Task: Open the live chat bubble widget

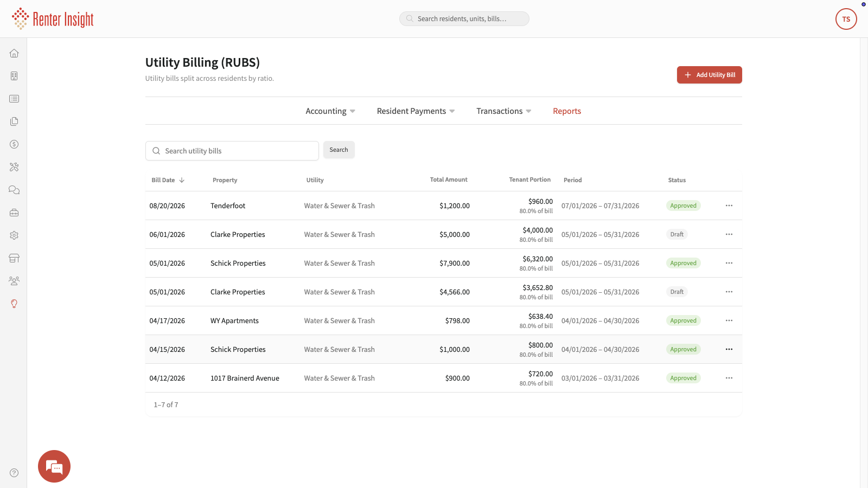Action: tap(54, 466)
